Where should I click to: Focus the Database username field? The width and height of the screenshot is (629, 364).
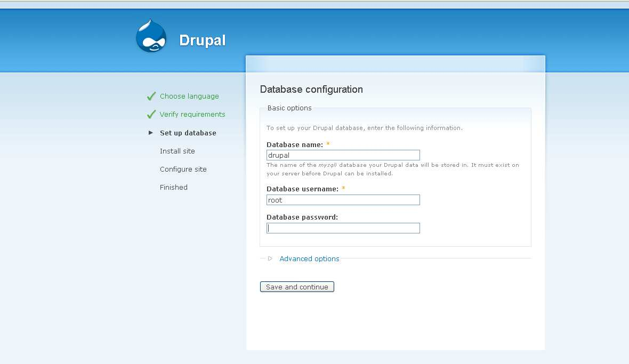click(343, 200)
